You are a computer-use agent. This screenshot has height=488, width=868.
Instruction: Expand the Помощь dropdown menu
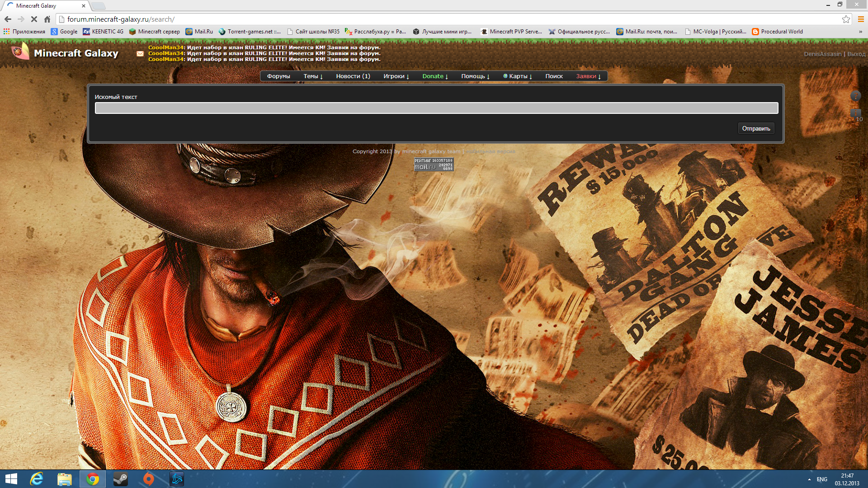point(475,76)
